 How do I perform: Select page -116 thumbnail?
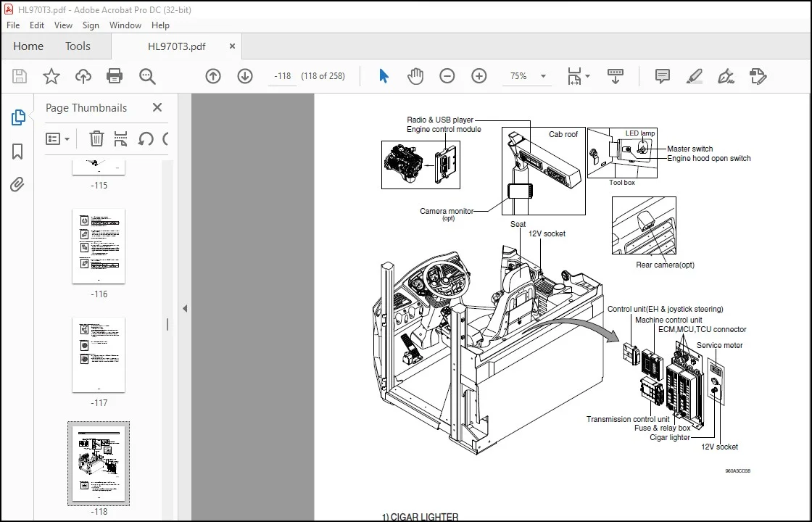coord(99,246)
